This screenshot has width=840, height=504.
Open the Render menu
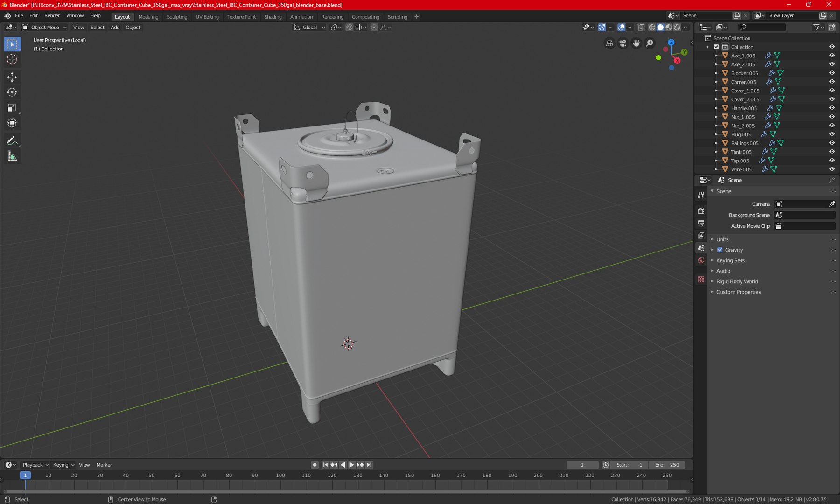tap(52, 15)
